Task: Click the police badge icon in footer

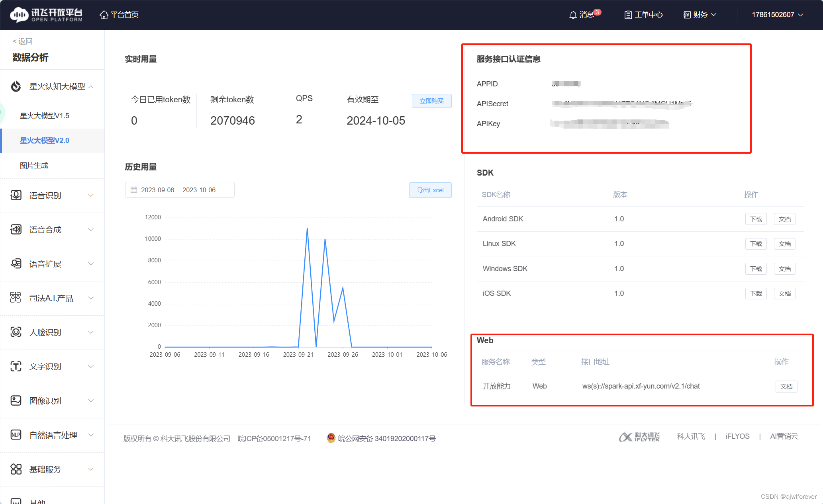Action: 331,438
